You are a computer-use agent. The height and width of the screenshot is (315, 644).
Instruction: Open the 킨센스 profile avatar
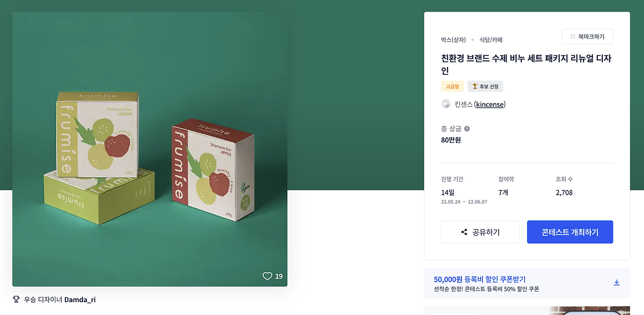click(446, 104)
